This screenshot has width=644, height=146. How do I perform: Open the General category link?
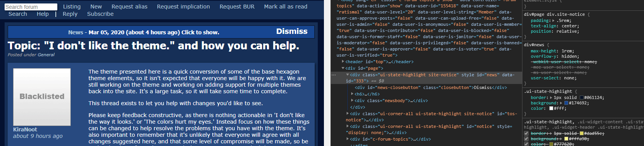pyautogui.click(x=46, y=55)
